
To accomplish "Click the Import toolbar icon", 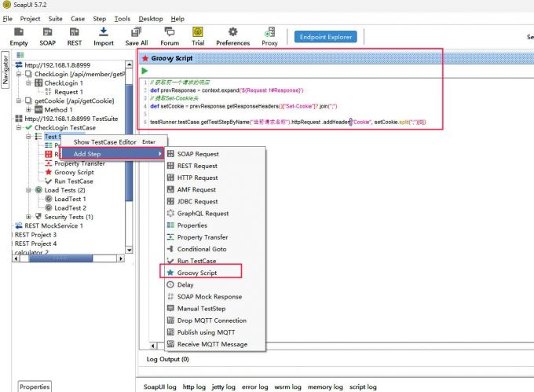I will (x=104, y=37).
